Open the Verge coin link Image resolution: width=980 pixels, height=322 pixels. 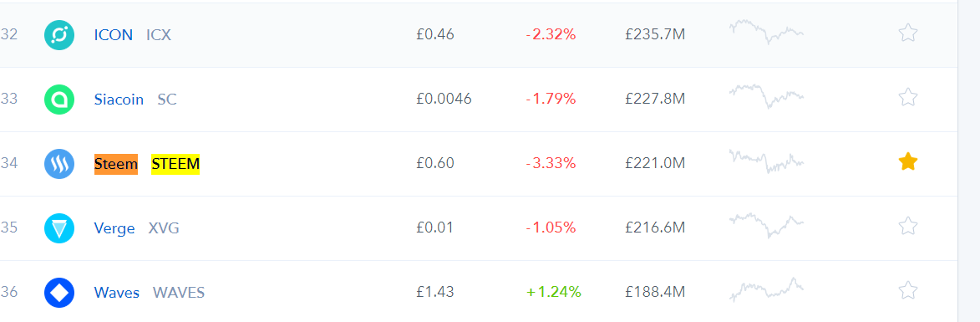point(114,228)
